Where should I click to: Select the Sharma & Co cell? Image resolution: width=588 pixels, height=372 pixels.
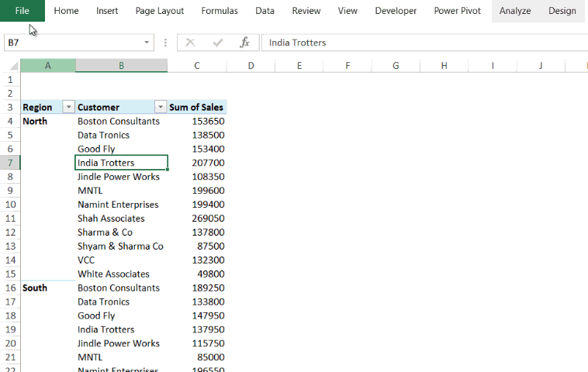[x=122, y=232]
